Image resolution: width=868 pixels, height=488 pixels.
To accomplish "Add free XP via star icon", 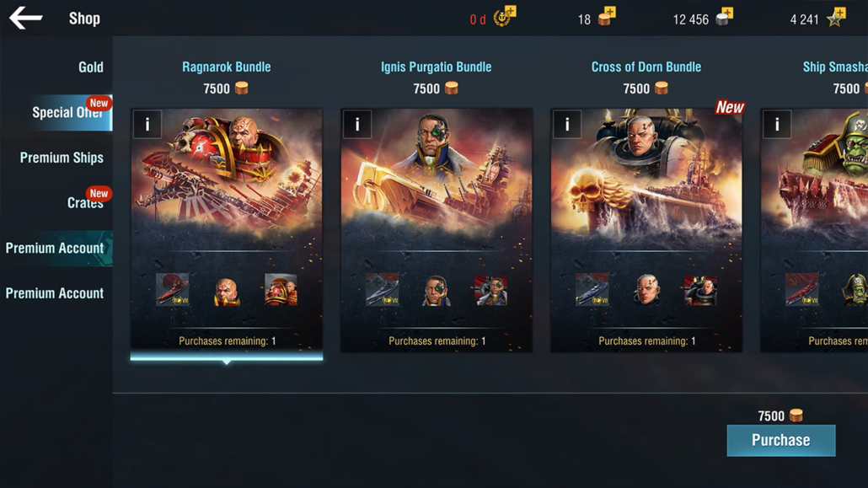I will pos(836,17).
